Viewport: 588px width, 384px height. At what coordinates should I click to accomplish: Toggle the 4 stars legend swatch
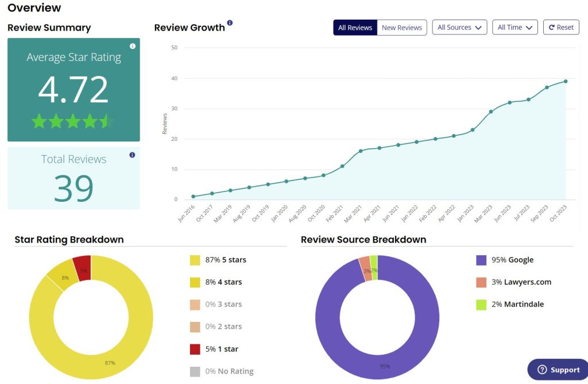tap(195, 282)
